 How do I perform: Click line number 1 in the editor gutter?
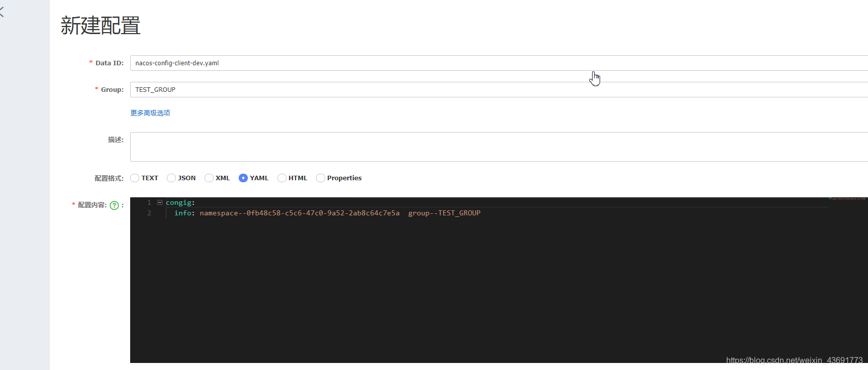pyautogui.click(x=149, y=203)
